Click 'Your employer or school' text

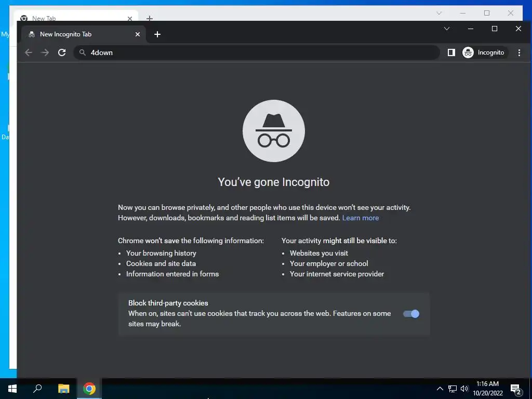pos(329,263)
